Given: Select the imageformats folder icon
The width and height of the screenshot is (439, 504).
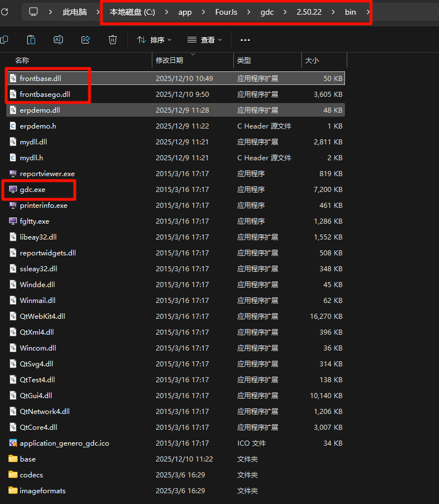Looking at the screenshot, I should [x=13, y=490].
